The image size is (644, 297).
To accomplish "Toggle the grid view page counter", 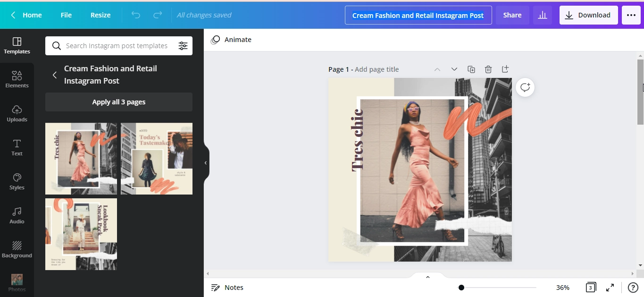I will coord(590,288).
